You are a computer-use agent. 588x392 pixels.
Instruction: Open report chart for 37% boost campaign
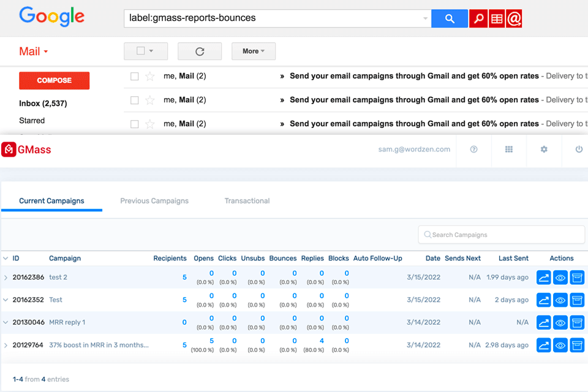543,345
